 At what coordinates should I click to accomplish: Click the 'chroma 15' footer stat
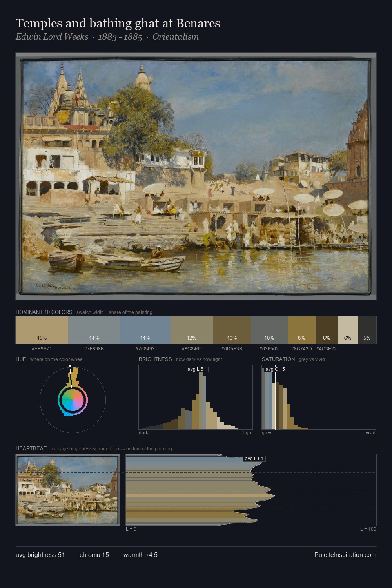94,555
